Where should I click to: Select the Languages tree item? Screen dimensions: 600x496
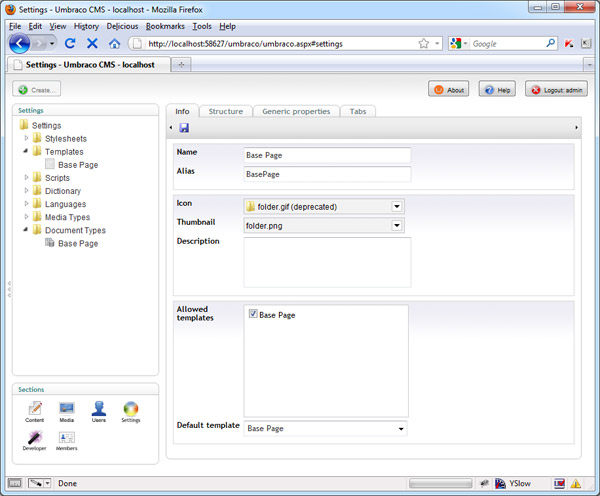coord(65,204)
